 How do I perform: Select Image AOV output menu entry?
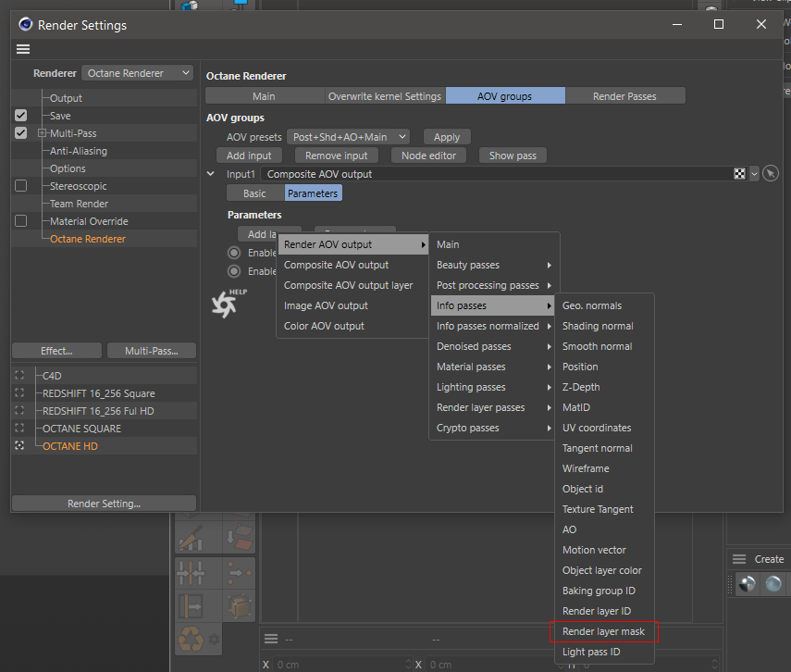coord(352,306)
